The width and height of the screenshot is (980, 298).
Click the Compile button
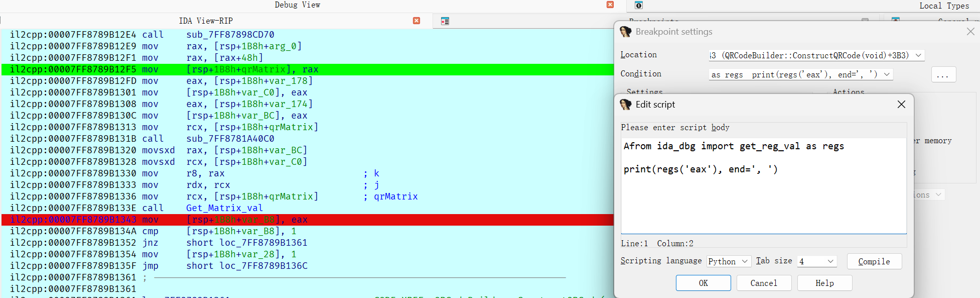pyautogui.click(x=874, y=261)
